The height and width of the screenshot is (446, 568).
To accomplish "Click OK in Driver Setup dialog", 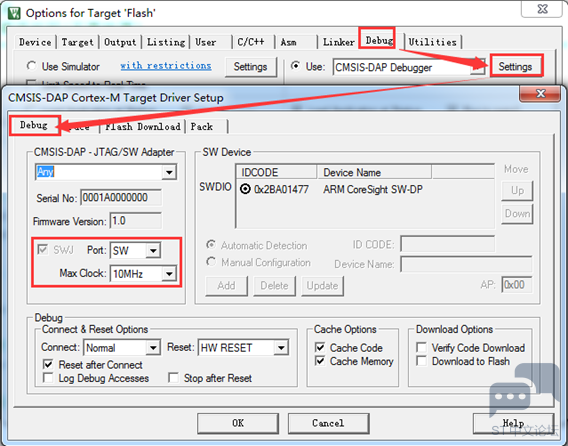I will coord(238,423).
